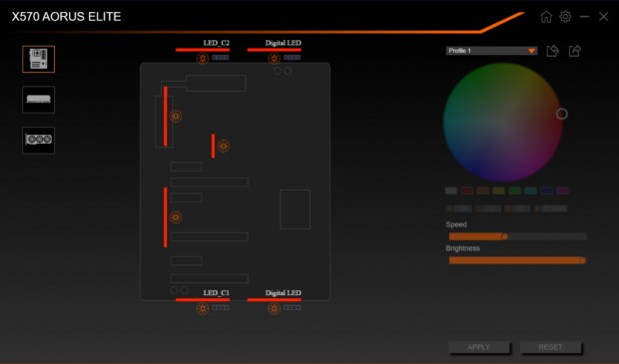Click the pin header icon under LED_C1
This screenshot has width=619, height=364.
click(221, 307)
